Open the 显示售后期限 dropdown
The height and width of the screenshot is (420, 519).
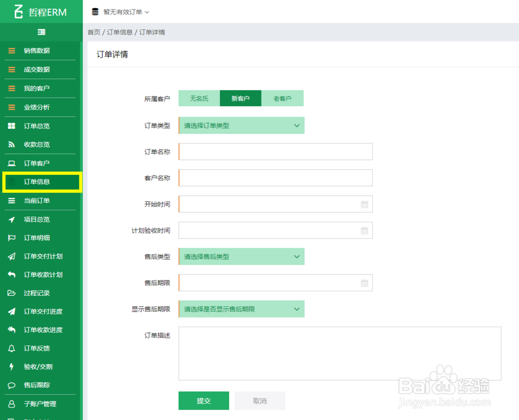(241, 309)
